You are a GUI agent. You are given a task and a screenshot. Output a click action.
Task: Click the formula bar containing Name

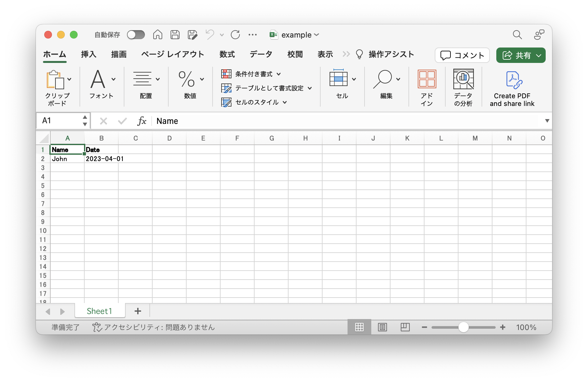[x=348, y=121]
